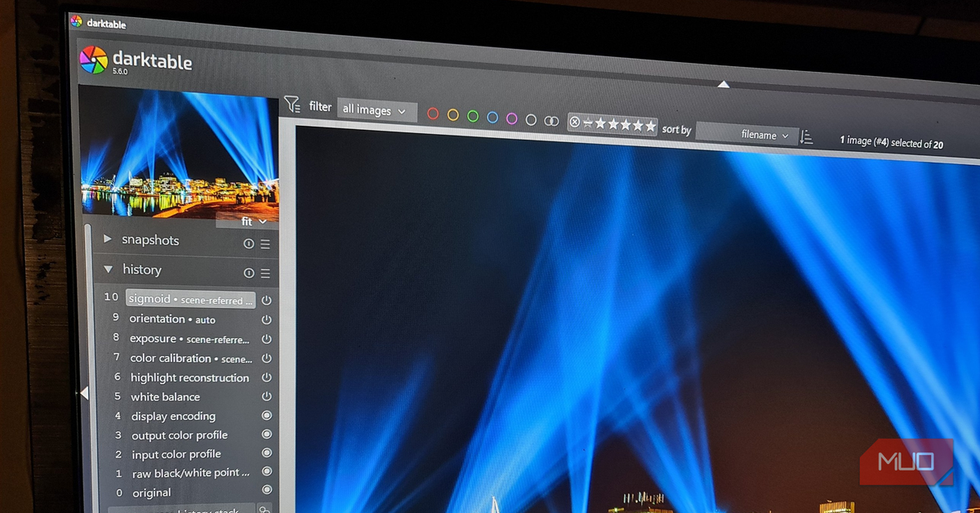Open the filename sort-by dropdown

click(746, 134)
